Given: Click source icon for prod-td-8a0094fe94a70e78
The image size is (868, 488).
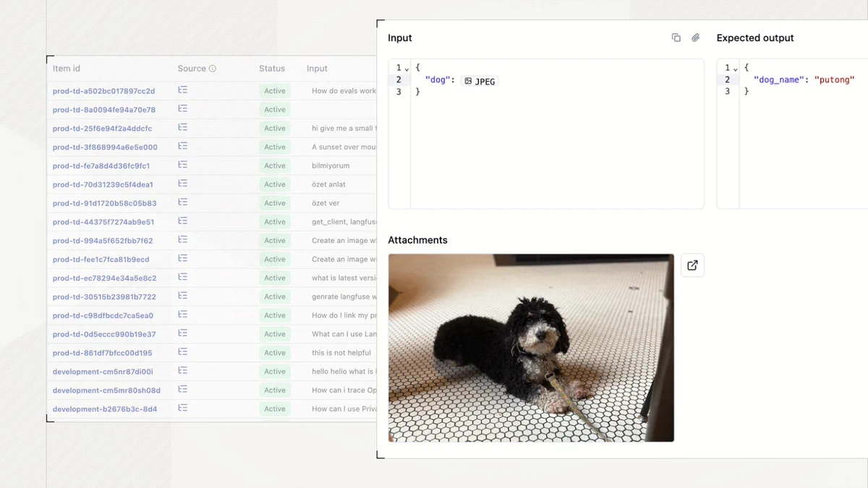Looking at the screenshot, I should point(183,109).
